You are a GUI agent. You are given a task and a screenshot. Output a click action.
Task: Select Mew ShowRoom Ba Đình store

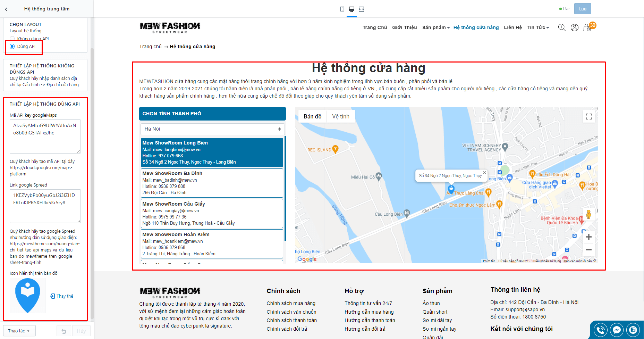(x=212, y=183)
